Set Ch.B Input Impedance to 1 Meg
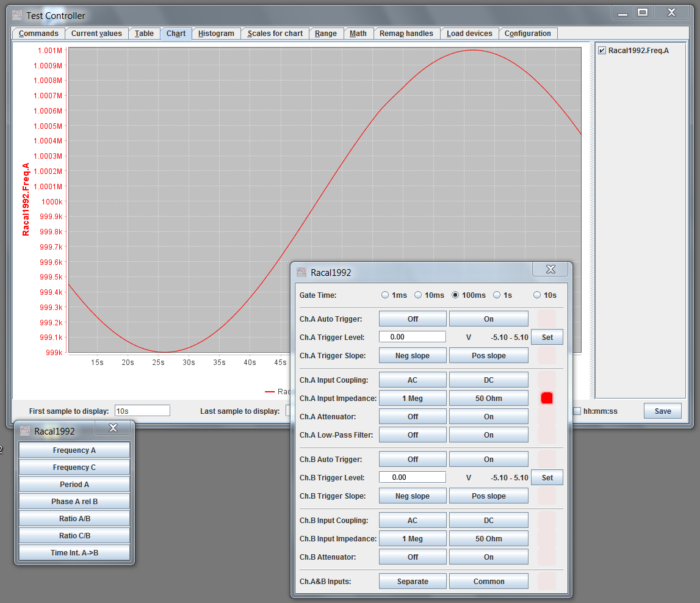This screenshot has width=700, height=603. tap(413, 538)
